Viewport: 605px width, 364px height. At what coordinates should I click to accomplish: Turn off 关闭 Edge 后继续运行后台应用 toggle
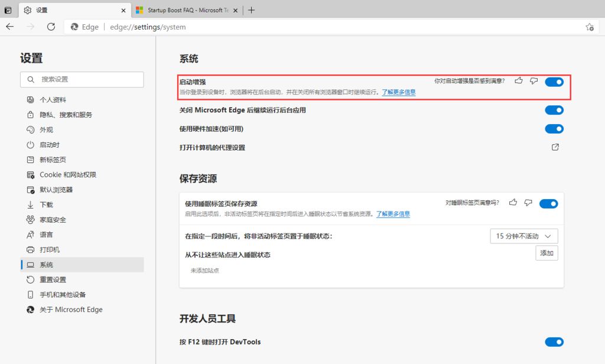tap(554, 110)
